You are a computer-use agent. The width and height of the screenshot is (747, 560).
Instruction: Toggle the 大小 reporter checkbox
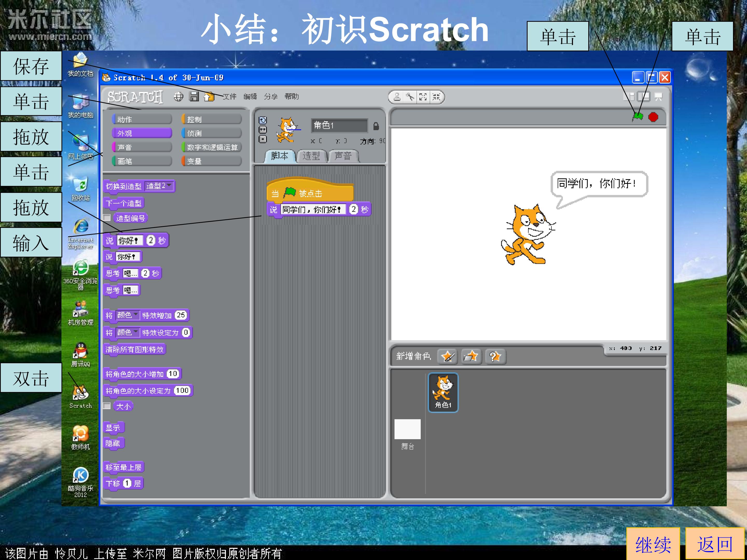pyautogui.click(x=107, y=406)
